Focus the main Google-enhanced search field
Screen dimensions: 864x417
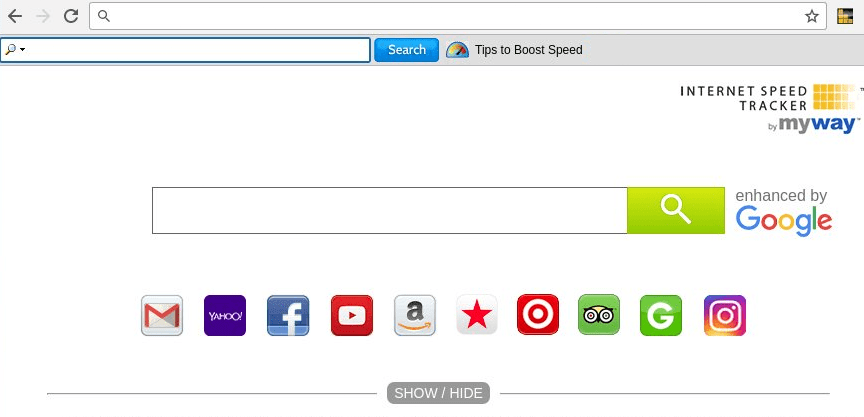pos(390,210)
